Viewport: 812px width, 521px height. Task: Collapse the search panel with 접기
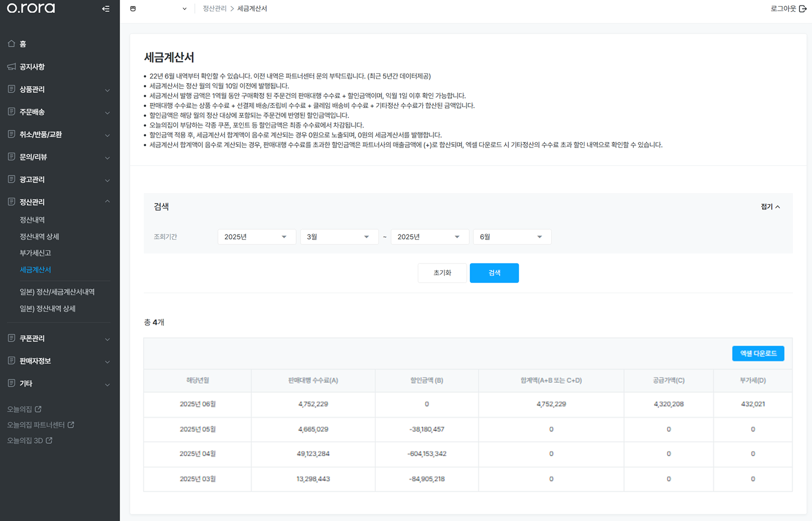pos(770,206)
